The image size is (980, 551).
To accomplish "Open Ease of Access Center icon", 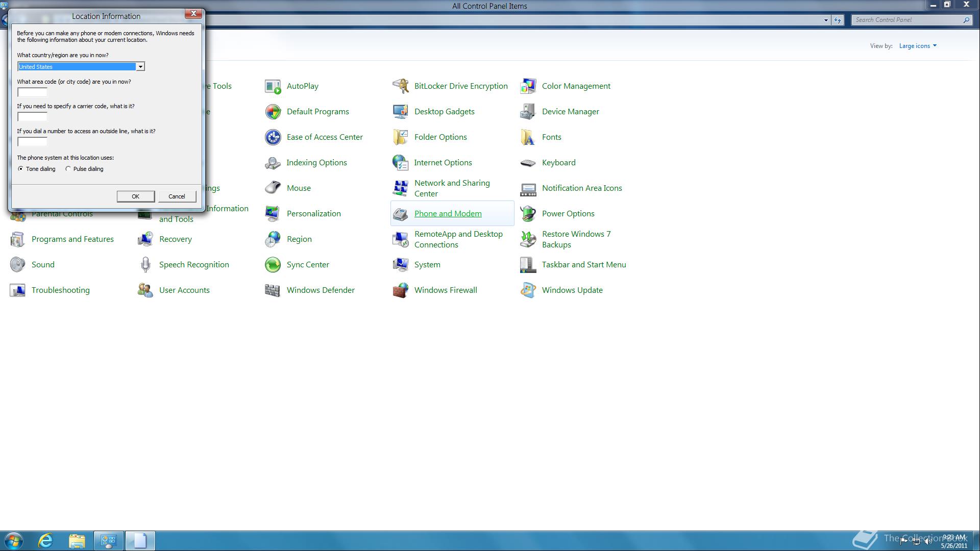I will coord(273,137).
